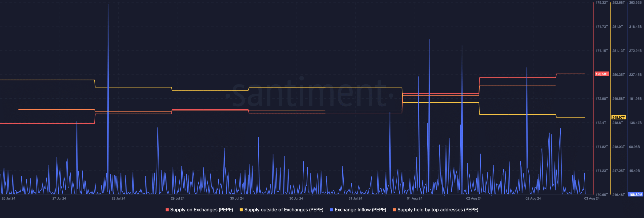Image resolution: width=644 pixels, height=218 pixels.
Task: Click the yellow 248.97T value tag
Action: 618,117
